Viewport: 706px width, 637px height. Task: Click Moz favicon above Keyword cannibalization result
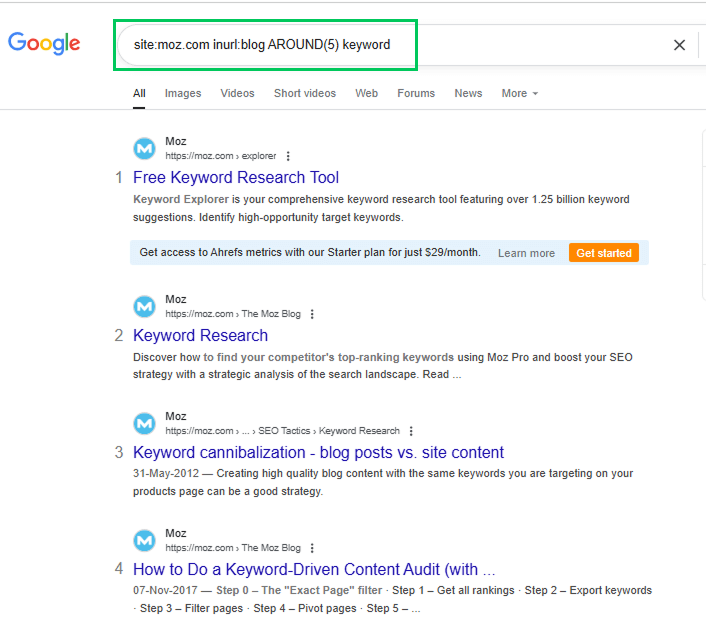tap(145, 423)
